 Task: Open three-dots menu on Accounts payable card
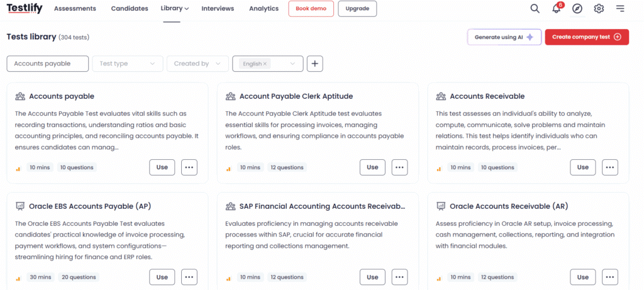pos(189,167)
